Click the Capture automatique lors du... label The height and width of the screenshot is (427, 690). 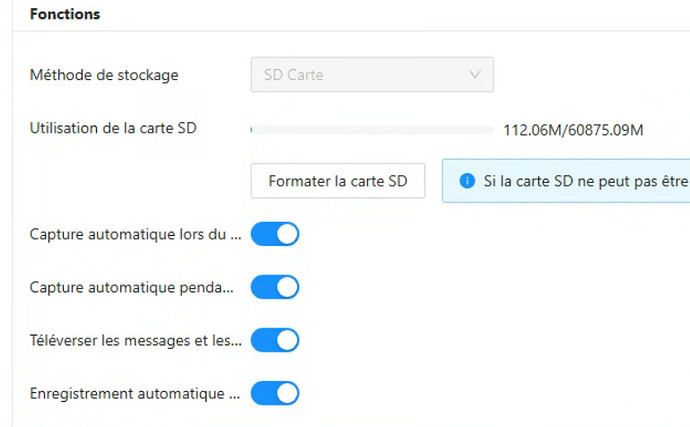click(x=137, y=235)
